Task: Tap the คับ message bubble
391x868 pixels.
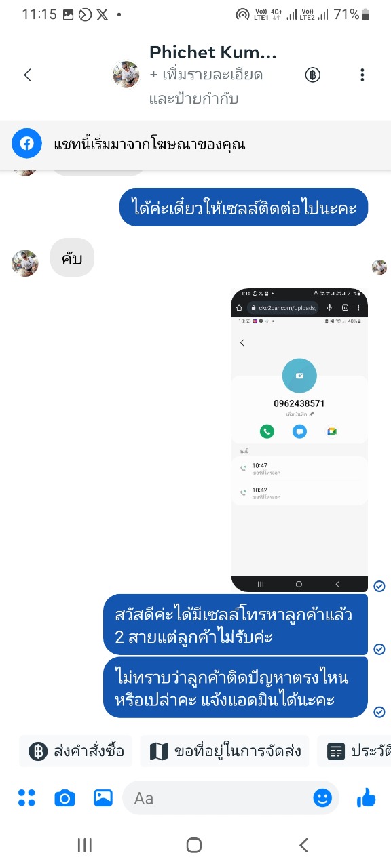Action: click(x=72, y=258)
